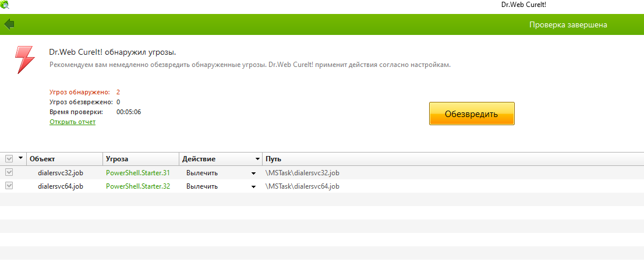
Task: Select the dialersvc64.job object name
Action: point(61,186)
